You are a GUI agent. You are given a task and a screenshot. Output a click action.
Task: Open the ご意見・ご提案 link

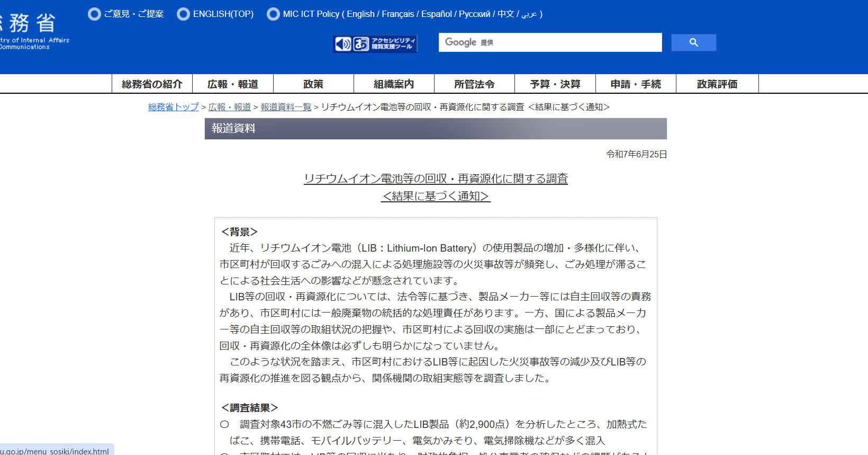[133, 14]
